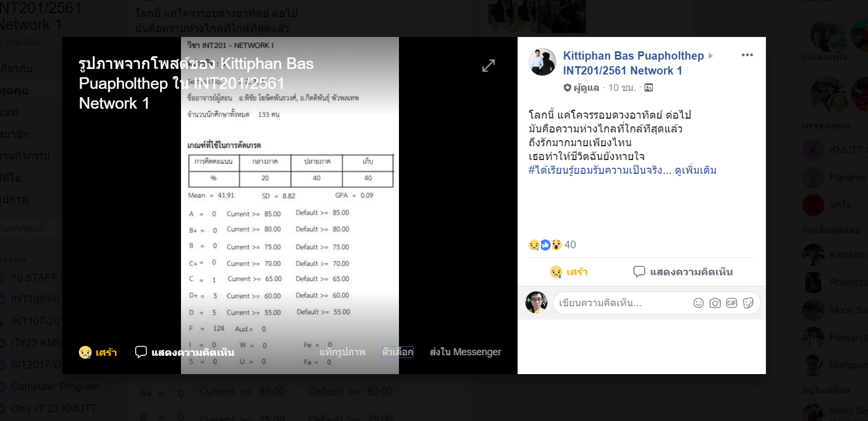Click แสดงความคิดเห็น on the photo overlay

click(185, 352)
